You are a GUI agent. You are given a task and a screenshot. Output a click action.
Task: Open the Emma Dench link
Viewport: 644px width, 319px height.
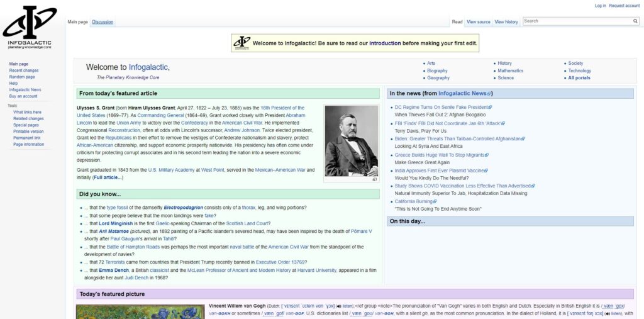pyautogui.click(x=114, y=271)
